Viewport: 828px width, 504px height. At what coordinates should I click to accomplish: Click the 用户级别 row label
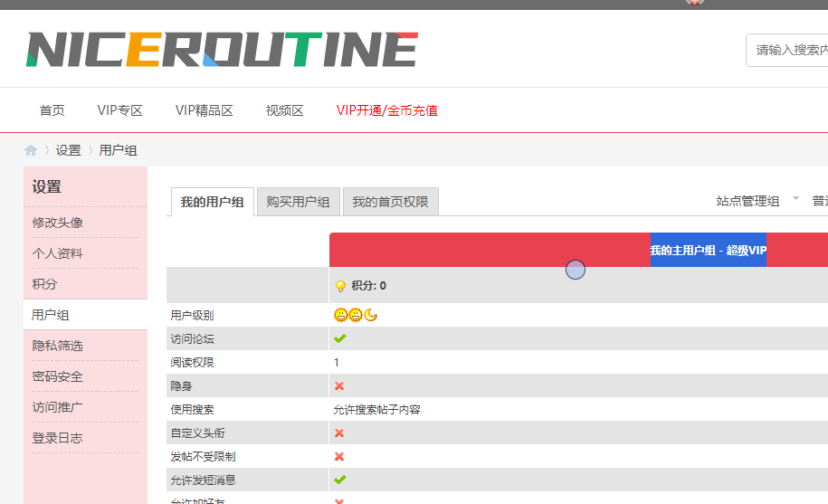(x=192, y=315)
